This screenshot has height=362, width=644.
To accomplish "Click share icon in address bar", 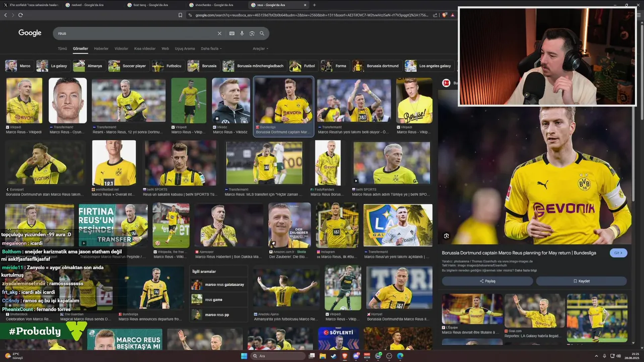I will tap(436, 15).
